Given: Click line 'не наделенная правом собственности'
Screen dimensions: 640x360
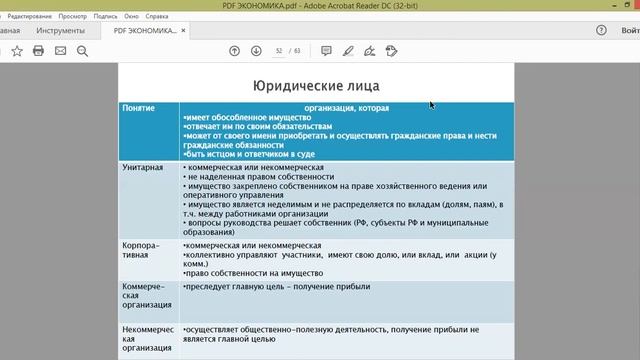Looking at the screenshot, I should click(258, 177).
